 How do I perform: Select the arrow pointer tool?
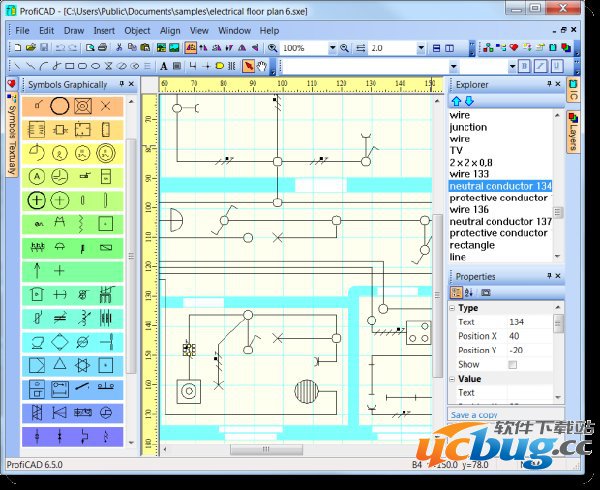point(249,66)
